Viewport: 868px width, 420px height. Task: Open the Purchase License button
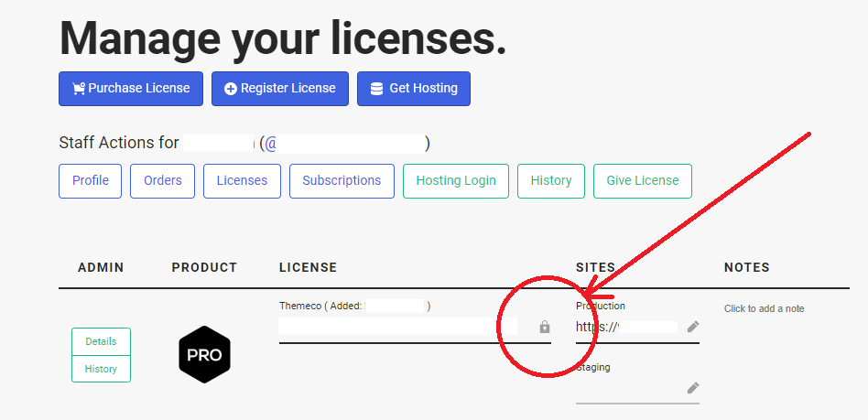131,89
